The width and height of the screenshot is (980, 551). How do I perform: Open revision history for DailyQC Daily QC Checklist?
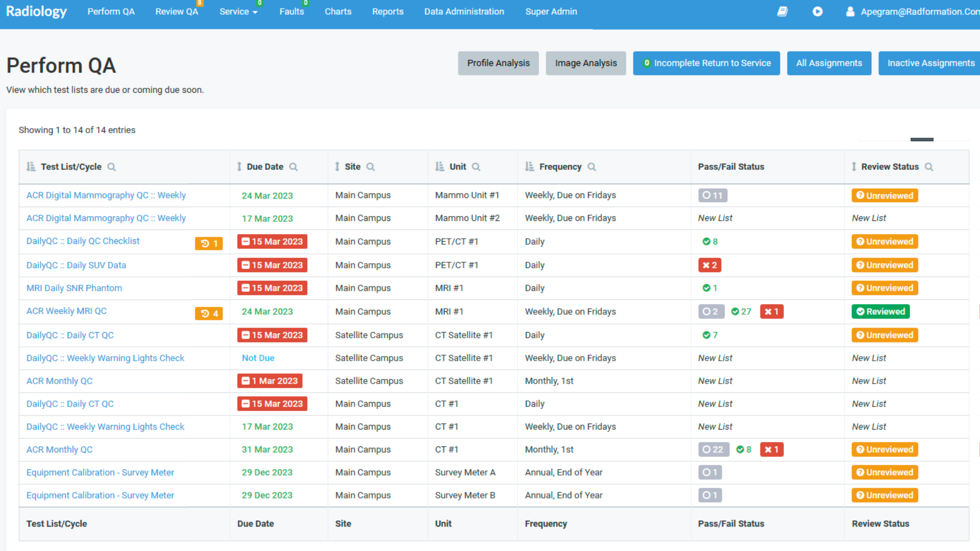tap(208, 243)
